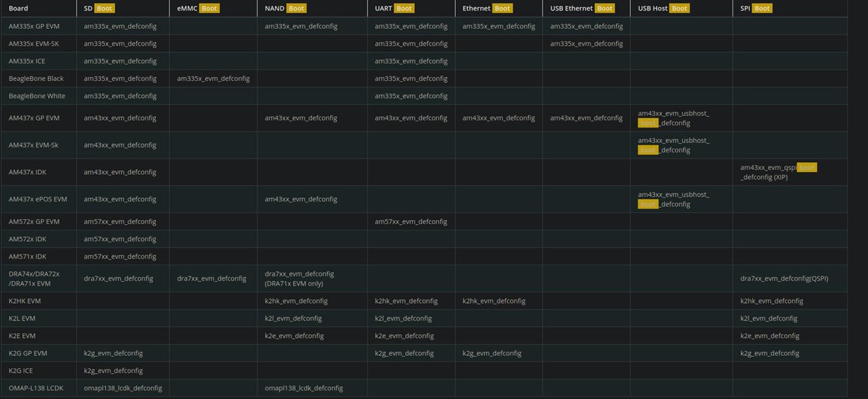
Task: Click k2hk_evm_defconfig in the Ethernet column
Action: coord(494,301)
